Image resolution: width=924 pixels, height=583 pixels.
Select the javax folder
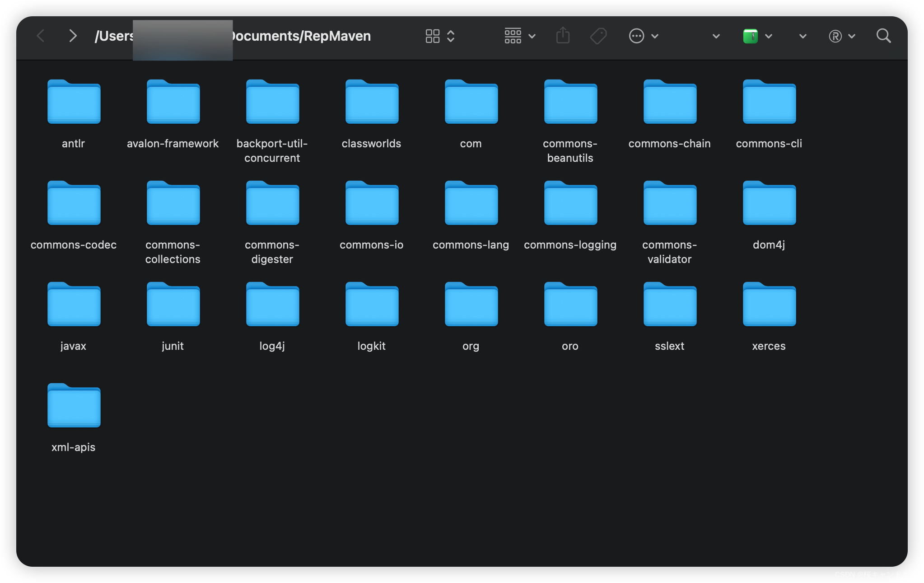(x=74, y=304)
